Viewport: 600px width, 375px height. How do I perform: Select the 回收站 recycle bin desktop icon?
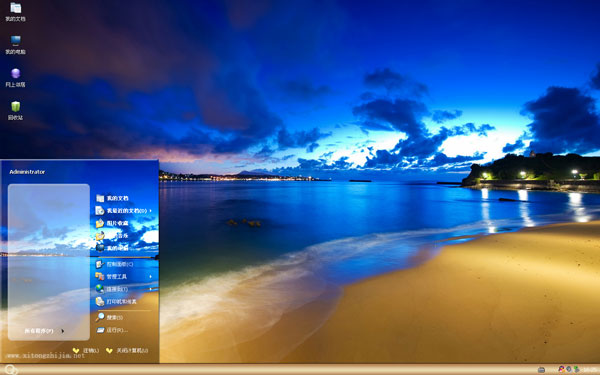pyautogui.click(x=15, y=111)
